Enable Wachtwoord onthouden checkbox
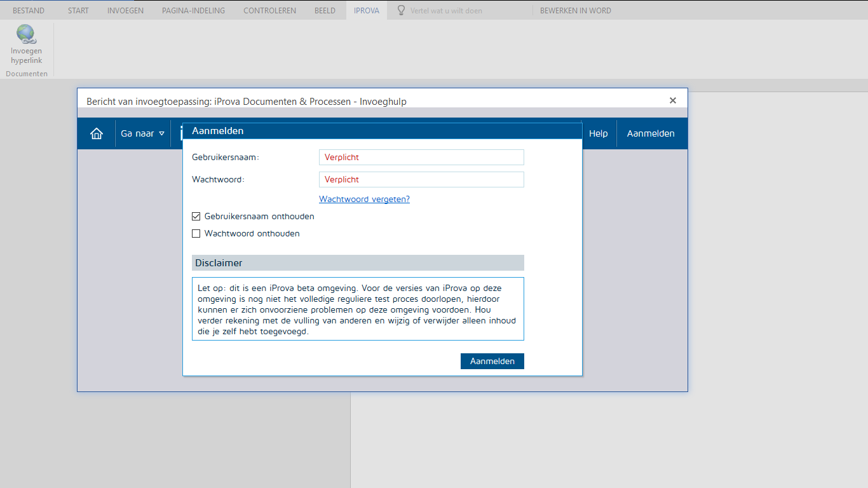The height and width of the screenshot is (488, 868). point(196,234)
